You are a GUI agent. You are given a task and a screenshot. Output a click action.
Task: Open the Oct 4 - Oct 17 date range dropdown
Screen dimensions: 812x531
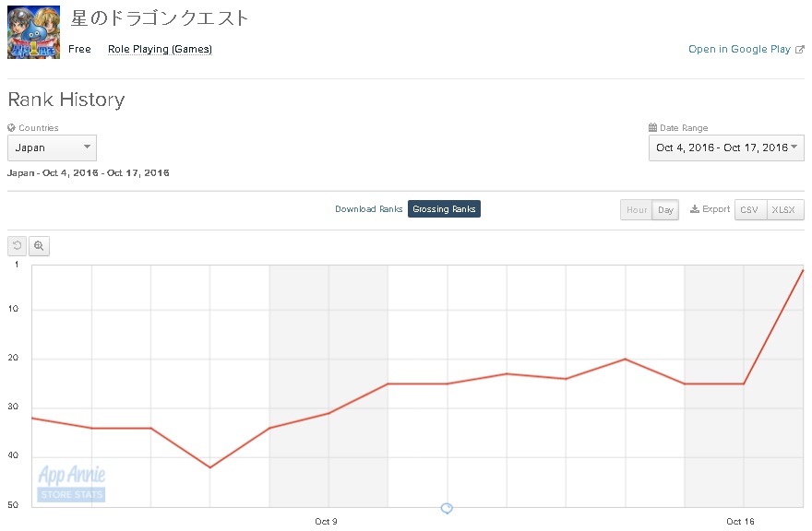click(726, 147)
